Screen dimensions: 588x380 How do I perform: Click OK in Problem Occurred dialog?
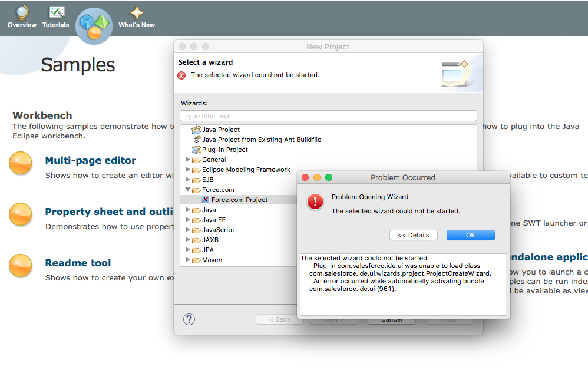tap(471, 235)
